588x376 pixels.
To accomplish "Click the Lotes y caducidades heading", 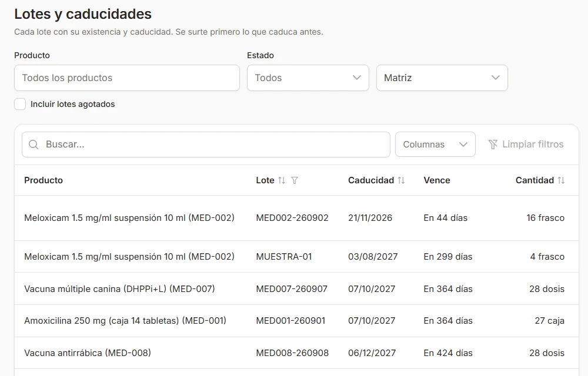I will coord(83,14).
